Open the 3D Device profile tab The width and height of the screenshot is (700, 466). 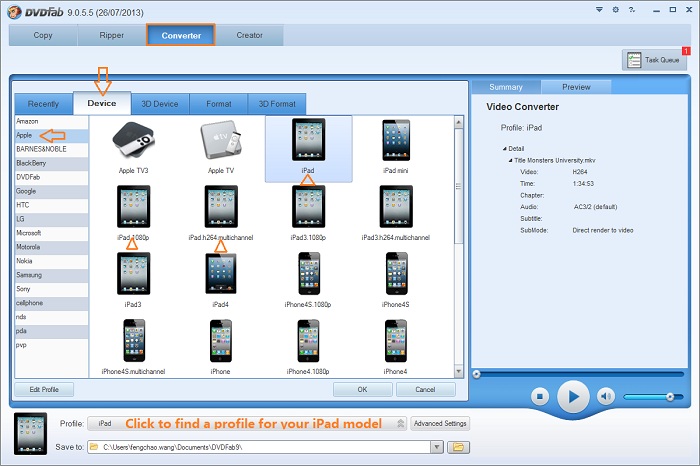coord(160,104)
